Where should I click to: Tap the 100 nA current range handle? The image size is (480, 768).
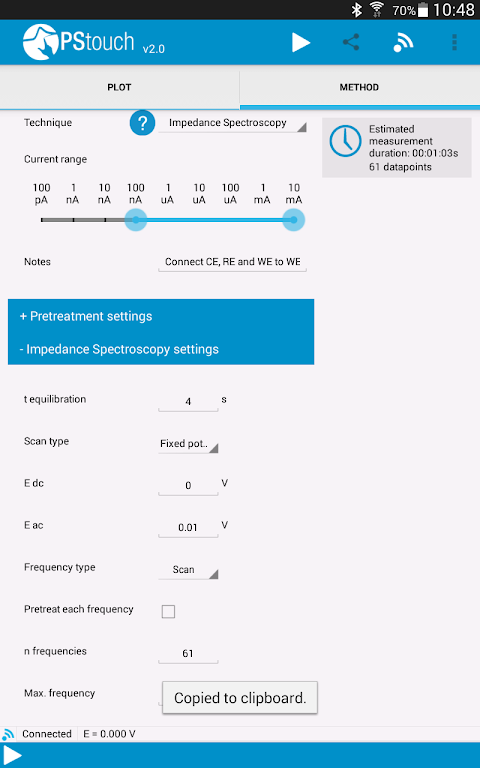click(136, 220)
